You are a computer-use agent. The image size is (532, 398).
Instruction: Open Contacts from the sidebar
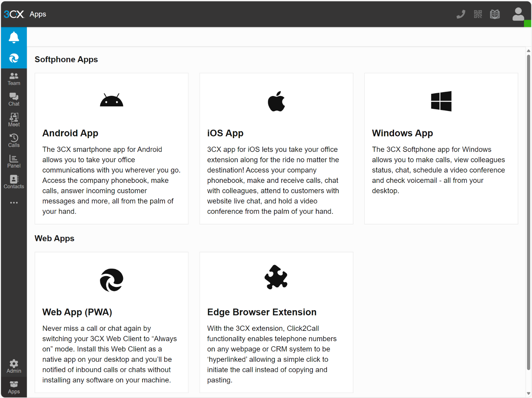click(14, 182)
